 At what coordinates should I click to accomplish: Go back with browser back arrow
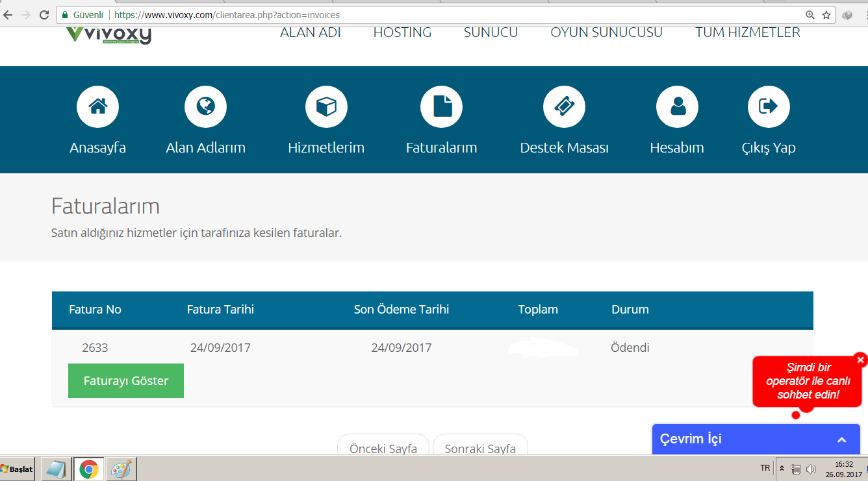[x=9, y=14]
